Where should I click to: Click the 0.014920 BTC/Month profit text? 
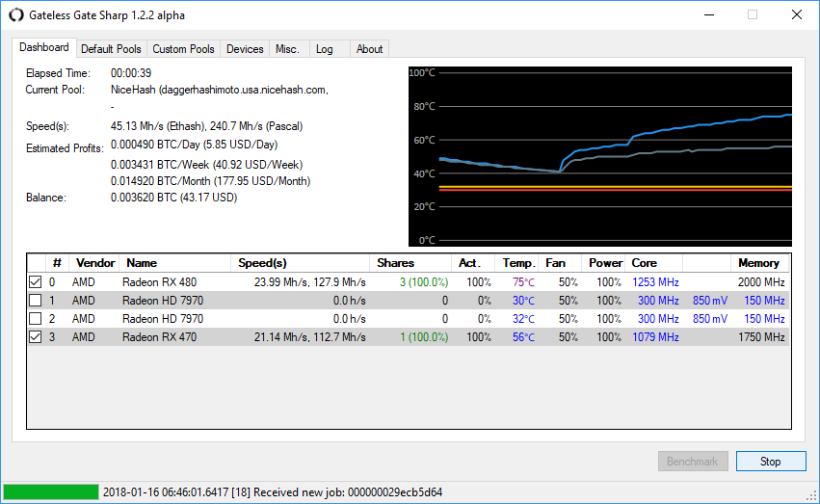click(210, 181)
